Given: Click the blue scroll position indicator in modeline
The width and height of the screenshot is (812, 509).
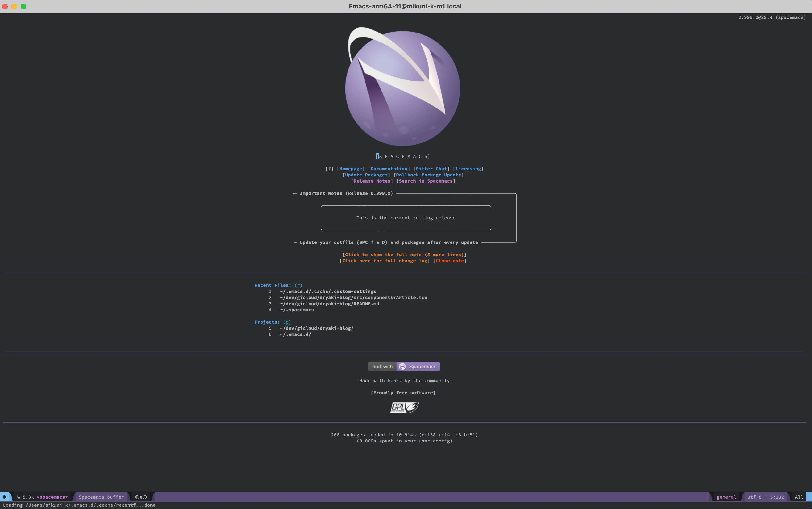Looking at the screenshot, I should click(x=809, y=497).
